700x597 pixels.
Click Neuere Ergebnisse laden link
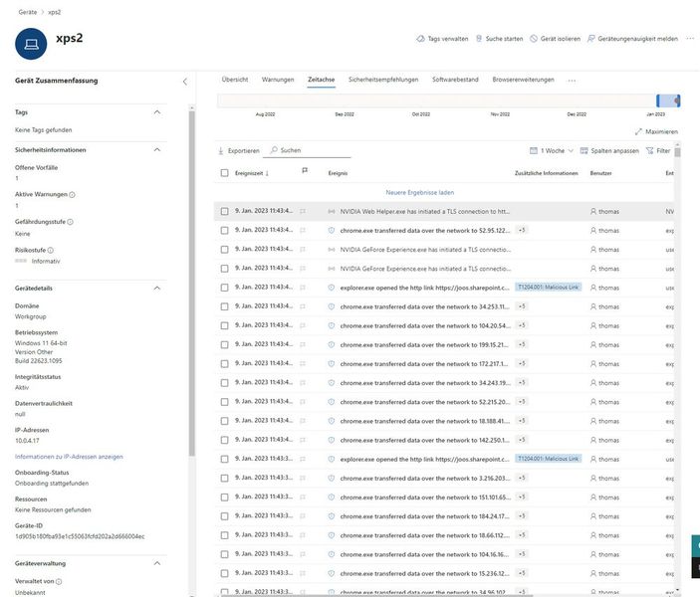click(419, 192)
